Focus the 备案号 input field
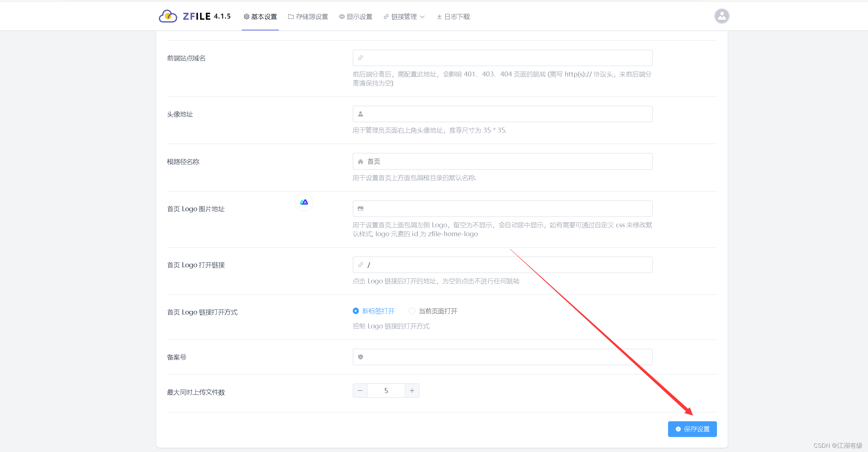 tap(502, 357)
